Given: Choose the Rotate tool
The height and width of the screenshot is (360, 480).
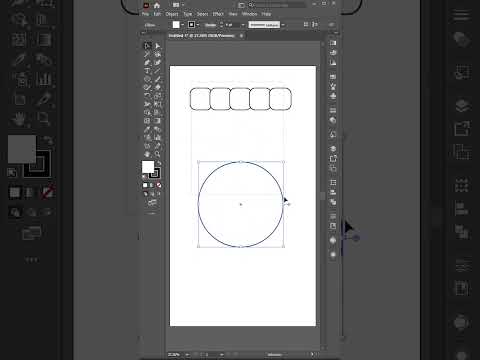Looking at the screenshot, I should coord(147,96).
